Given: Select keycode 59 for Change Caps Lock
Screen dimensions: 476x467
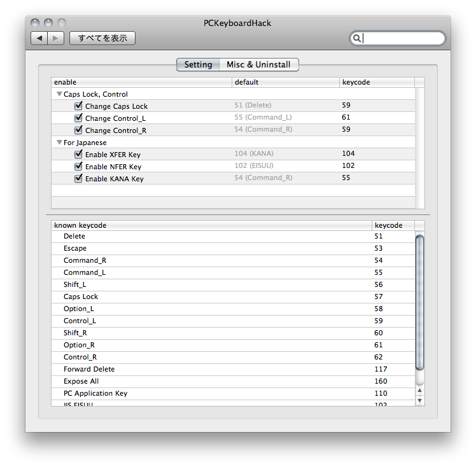Looking at the screenshot, I should pyautogui.click(x=346, y=105).
